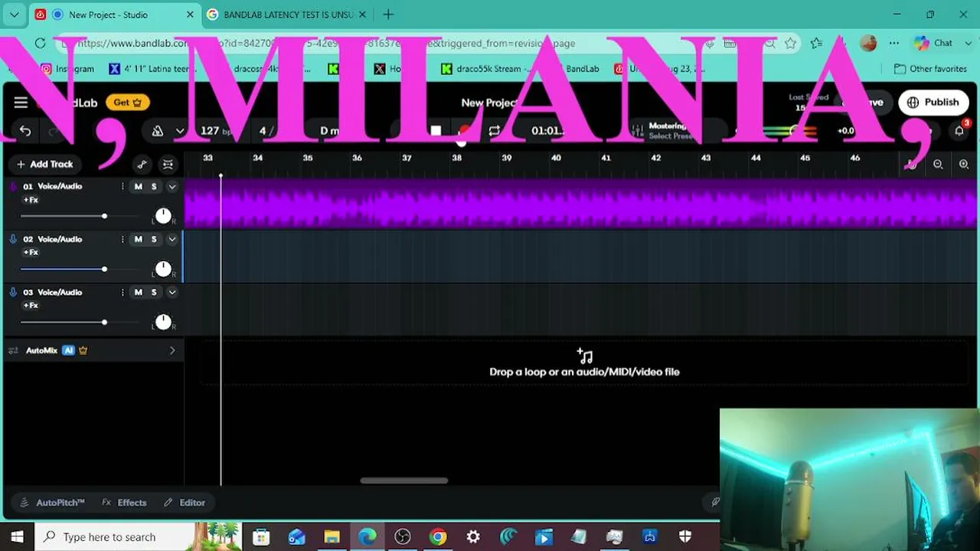Open Google Chrome from the taskbar

click(438, 537)
